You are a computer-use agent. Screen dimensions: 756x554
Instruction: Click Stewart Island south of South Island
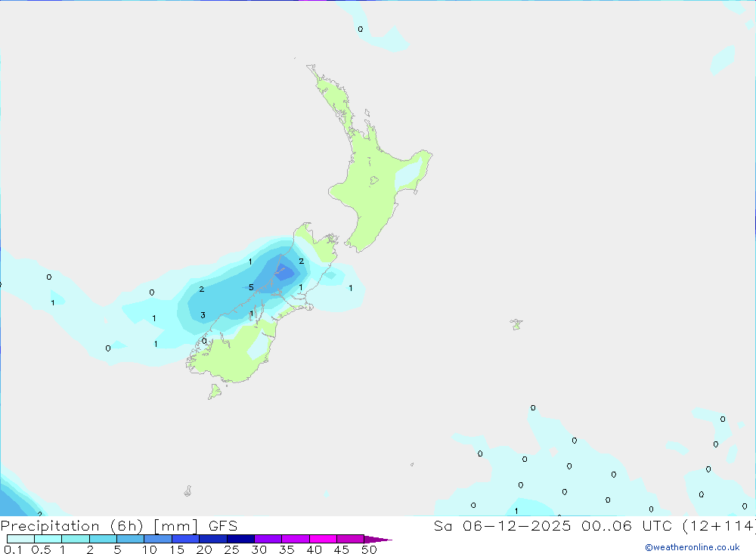[x=215, y=392]
